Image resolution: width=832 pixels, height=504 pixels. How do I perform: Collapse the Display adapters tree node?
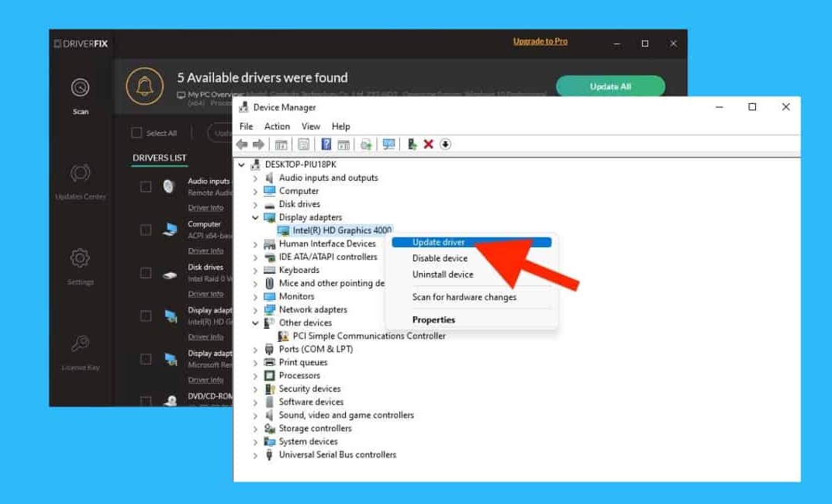tap(255, 218)
